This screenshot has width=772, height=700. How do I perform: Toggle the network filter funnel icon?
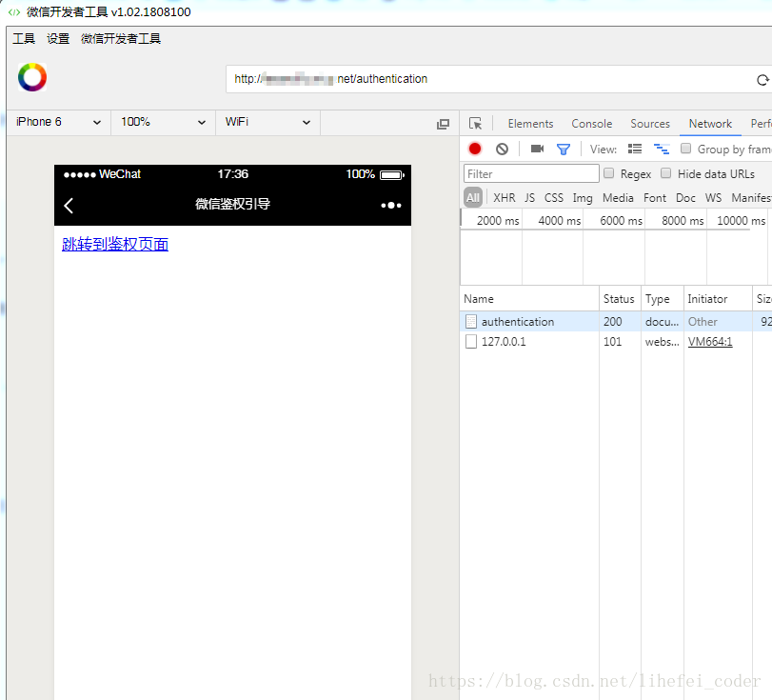[x=564, y=150]
